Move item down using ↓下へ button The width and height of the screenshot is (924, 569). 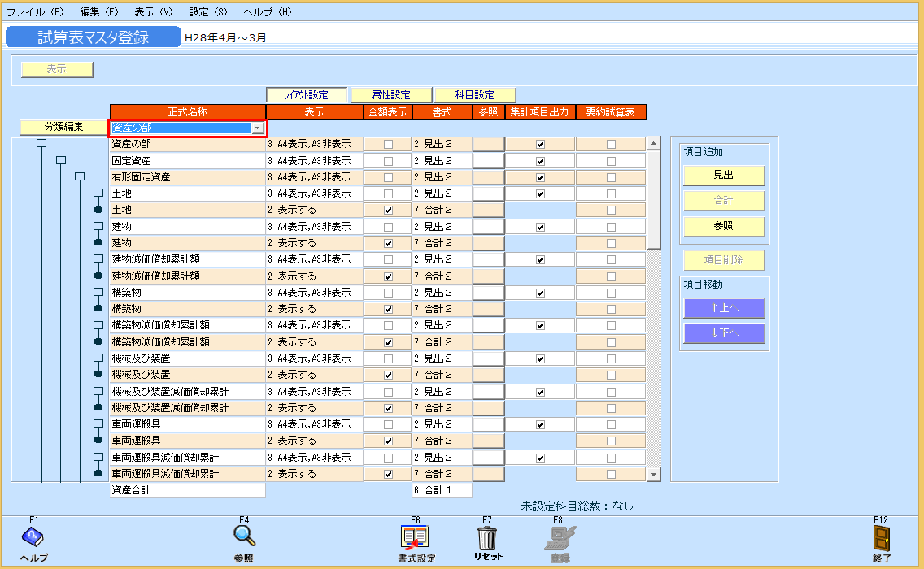[723, 332]
